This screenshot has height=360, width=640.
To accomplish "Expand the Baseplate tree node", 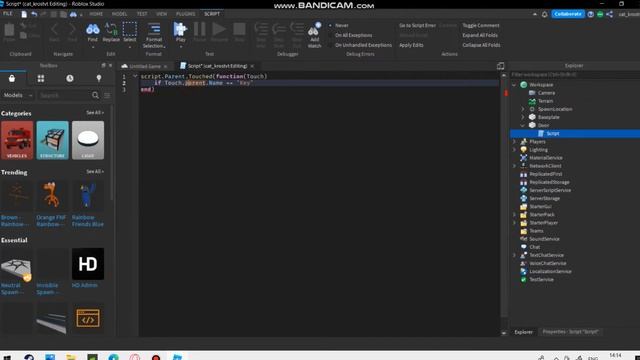I will (x=523, y=117).
